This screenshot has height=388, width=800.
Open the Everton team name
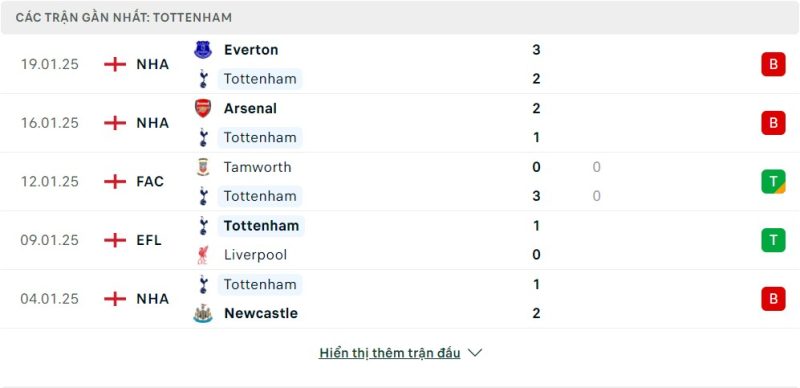pyautogui.click(x=251, y=50)
